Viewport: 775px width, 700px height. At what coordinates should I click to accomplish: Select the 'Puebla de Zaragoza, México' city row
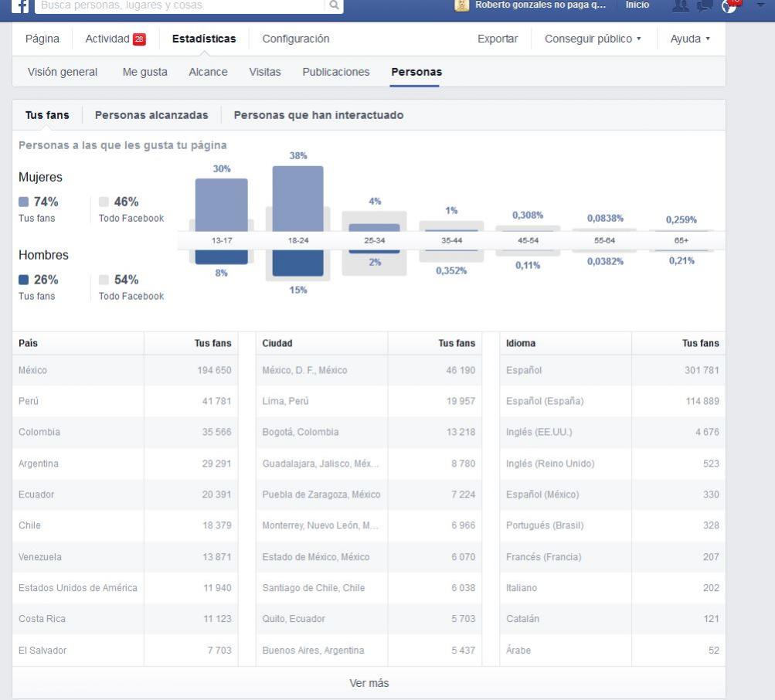369,494
